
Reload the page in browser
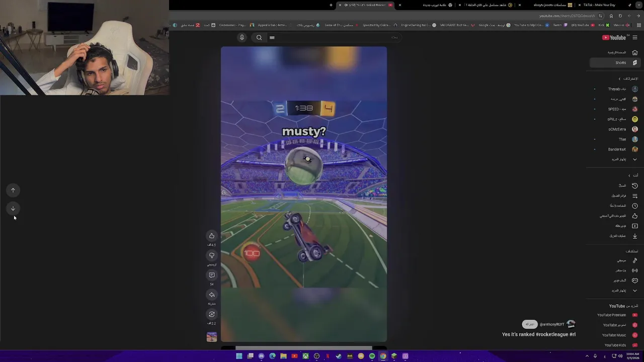point(620,16)
